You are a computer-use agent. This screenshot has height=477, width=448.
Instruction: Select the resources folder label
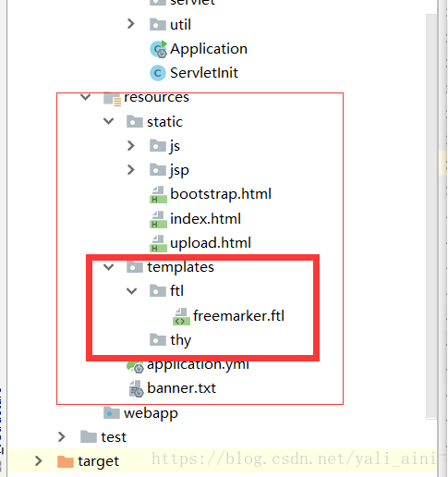click(156, 98)
